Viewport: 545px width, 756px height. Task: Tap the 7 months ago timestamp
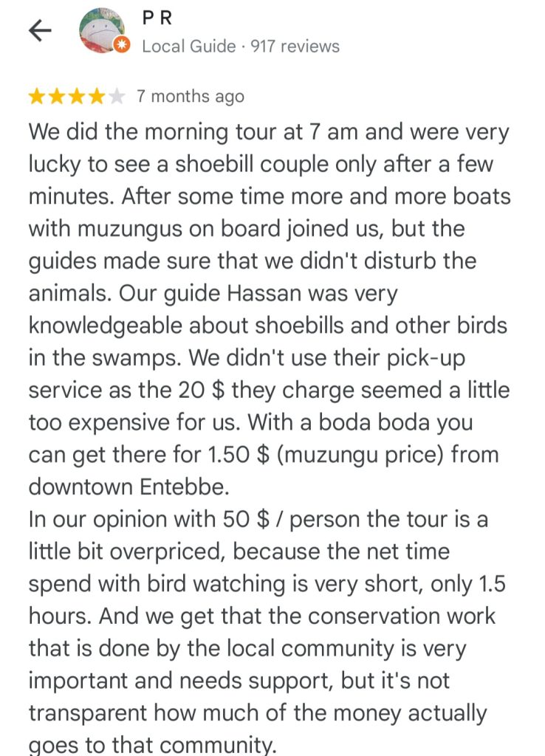[x=190, y=97]
